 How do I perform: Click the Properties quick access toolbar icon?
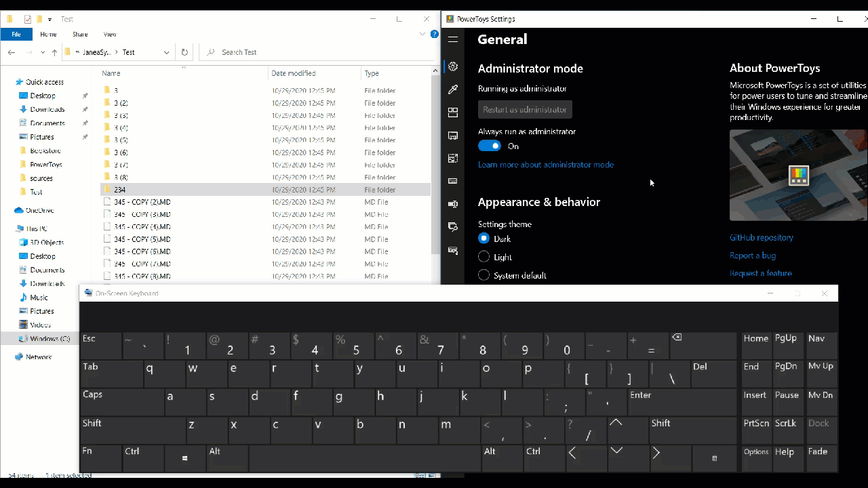pos(28,19)
